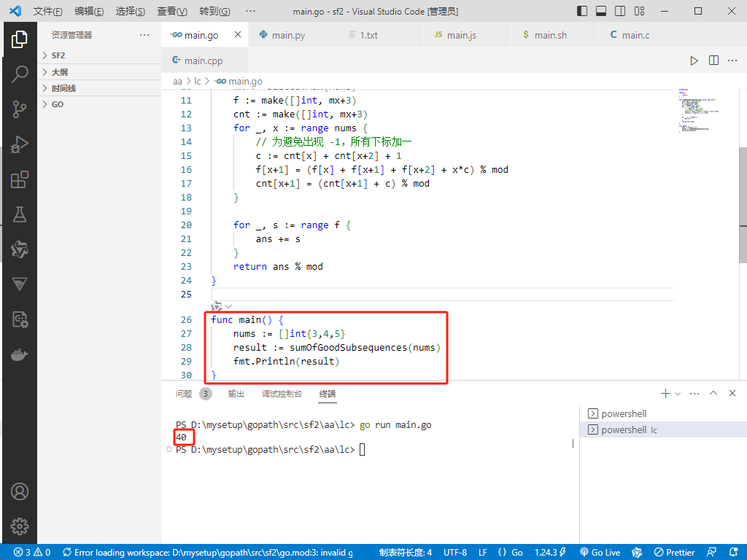The height and width of the screenshot is (560, 747).
Task: Open code lens dropdown above func main
Action: (228, 306)
